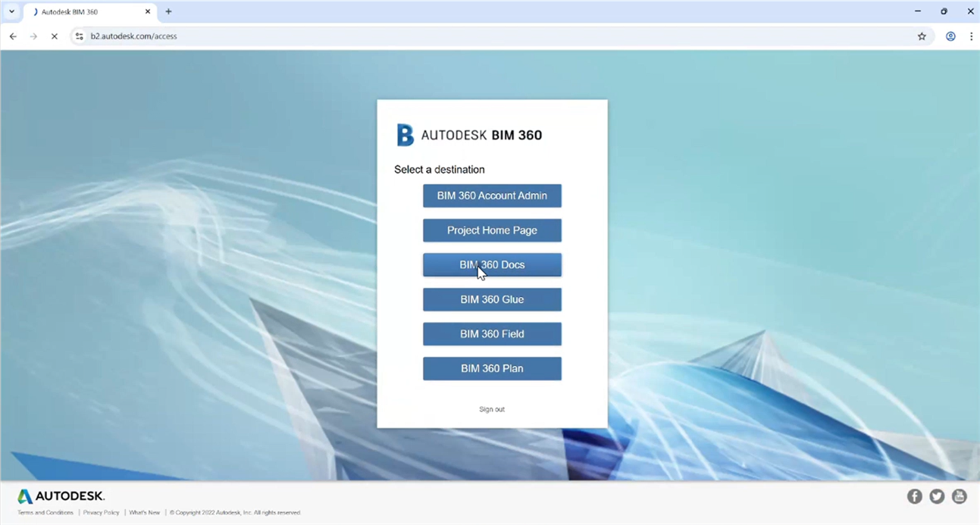Screen dimensions: 980x525
Task: Open Autodesk YouTube channel icon
Action: pos(960,496)
